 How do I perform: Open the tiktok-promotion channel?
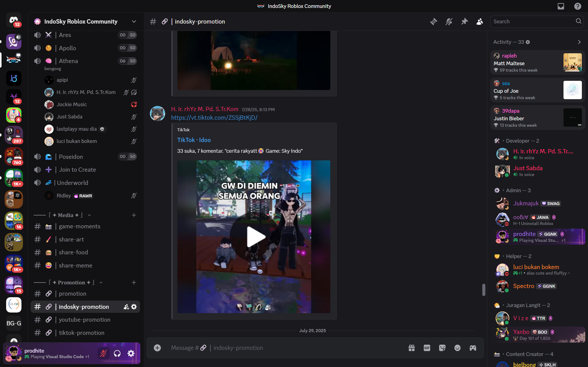(85, 333)
